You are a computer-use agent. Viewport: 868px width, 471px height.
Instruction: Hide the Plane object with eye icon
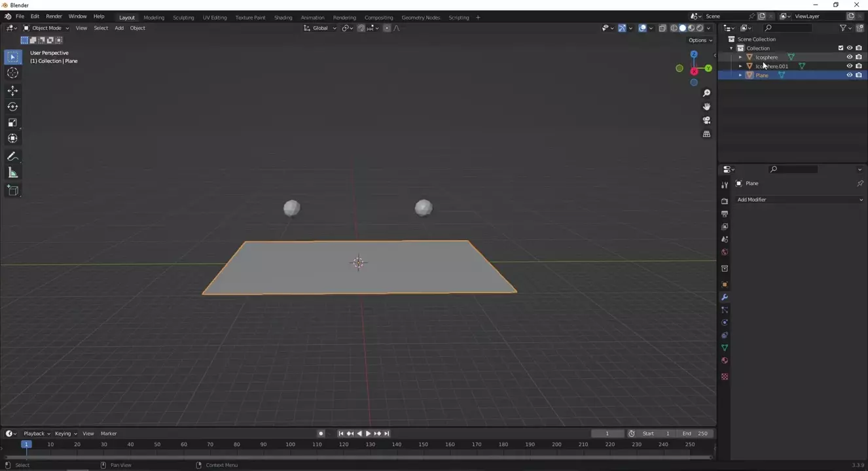tap(850, 75)
